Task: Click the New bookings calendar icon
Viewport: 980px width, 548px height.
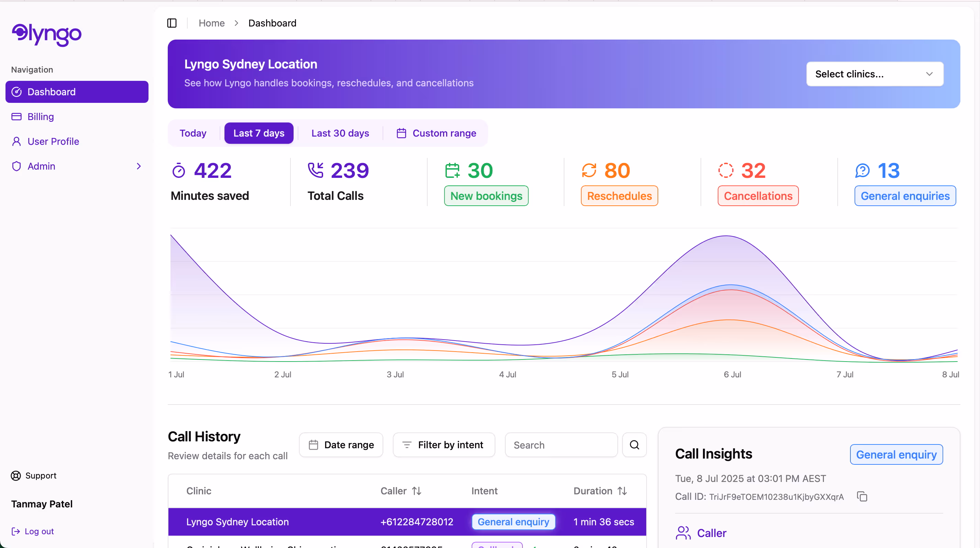Action: pyautogui.click(x=452, y=170)
